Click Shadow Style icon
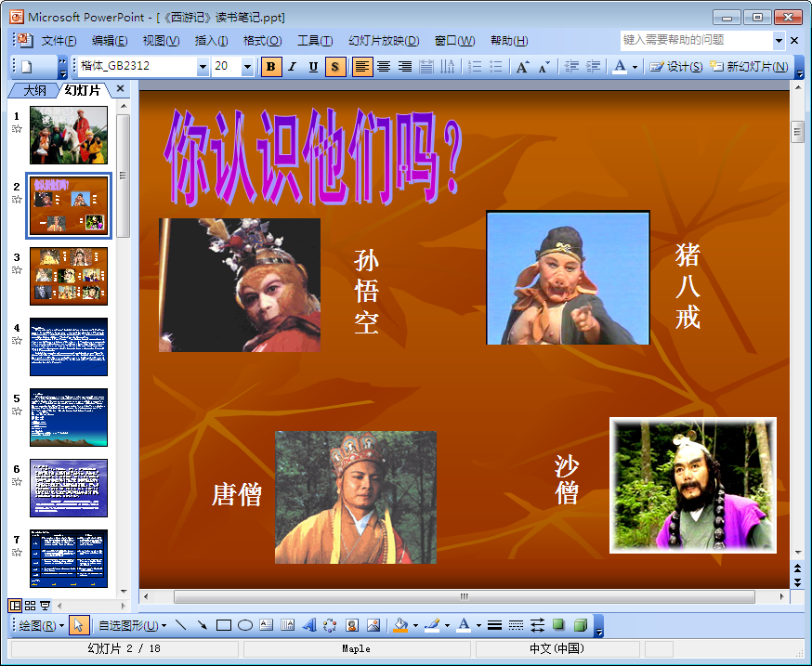812x666 pixels. 558,625
